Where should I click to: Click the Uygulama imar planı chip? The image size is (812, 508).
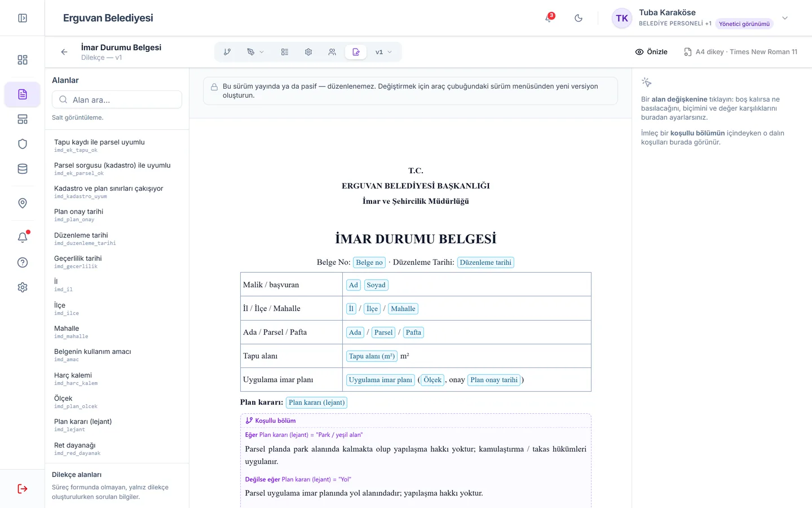[x=381, y=380]
